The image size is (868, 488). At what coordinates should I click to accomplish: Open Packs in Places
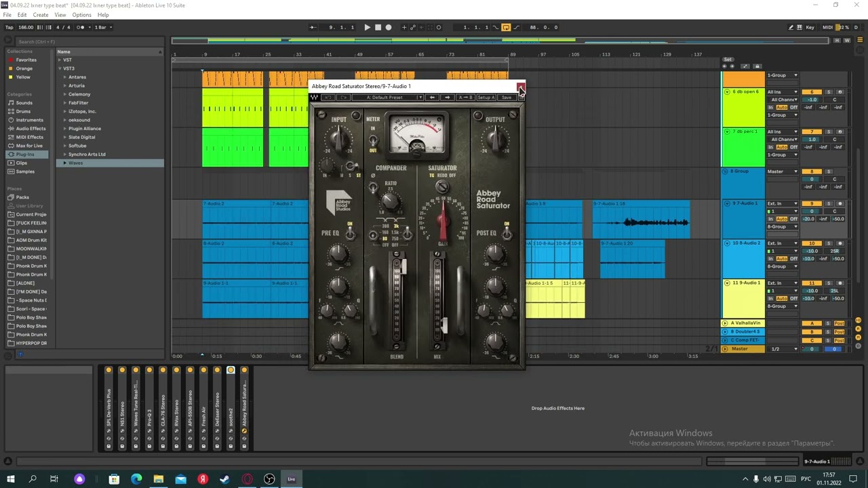22,197
